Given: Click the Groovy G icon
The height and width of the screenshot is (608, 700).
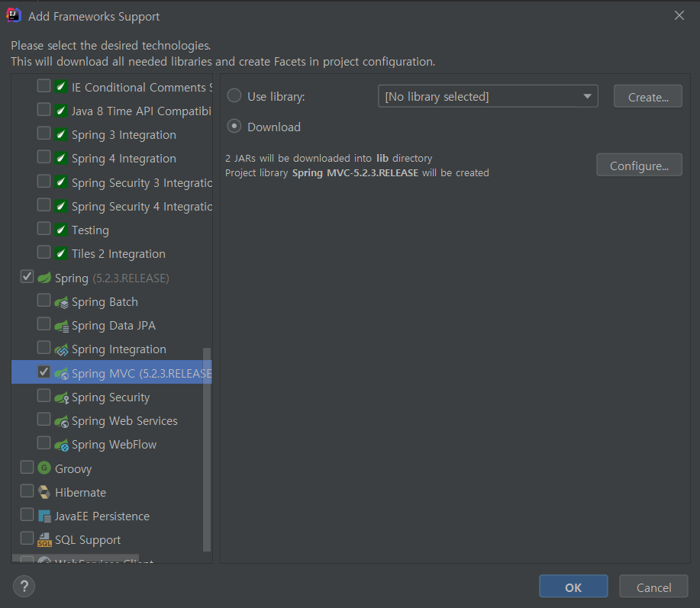Looking at the screenshot, I should 44,468.
